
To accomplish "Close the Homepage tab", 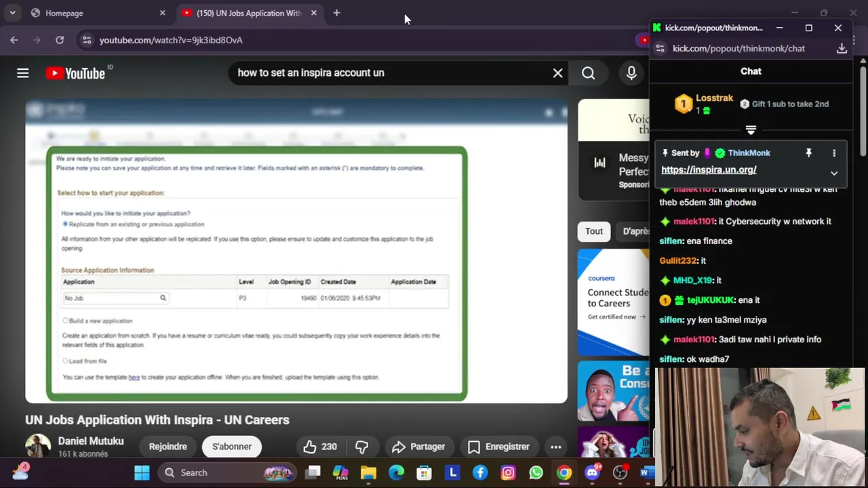I will pos(162,13).
